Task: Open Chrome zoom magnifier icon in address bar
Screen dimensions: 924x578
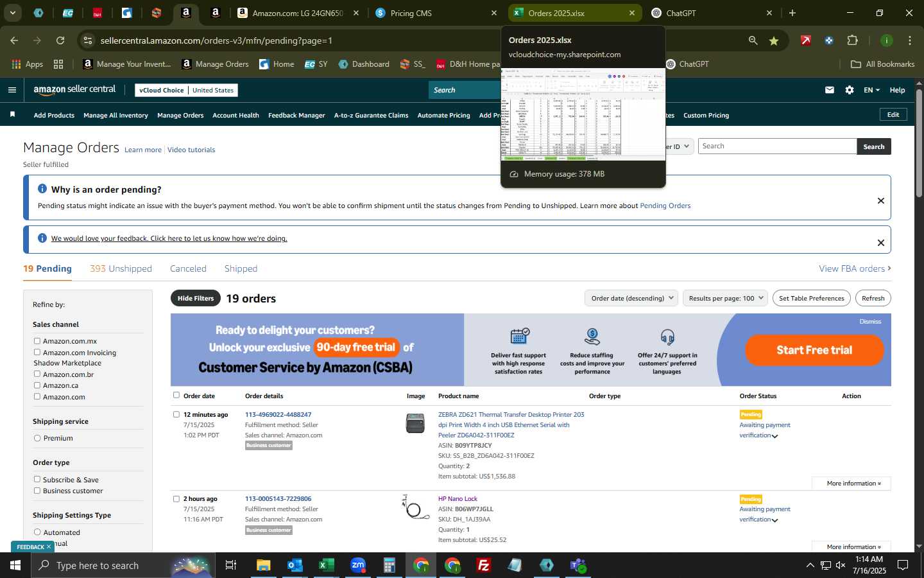Action: [753, 40]
